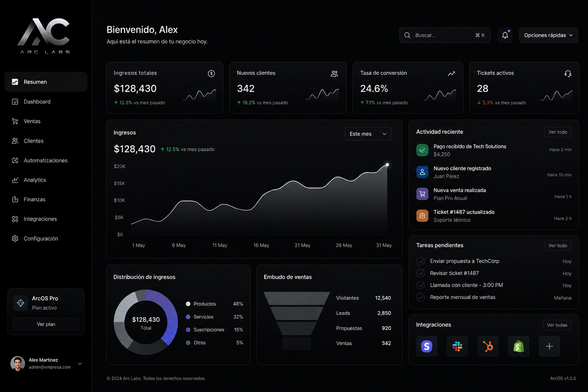Expand the Alex Martinez account chevron

click(x=80, y=364)
